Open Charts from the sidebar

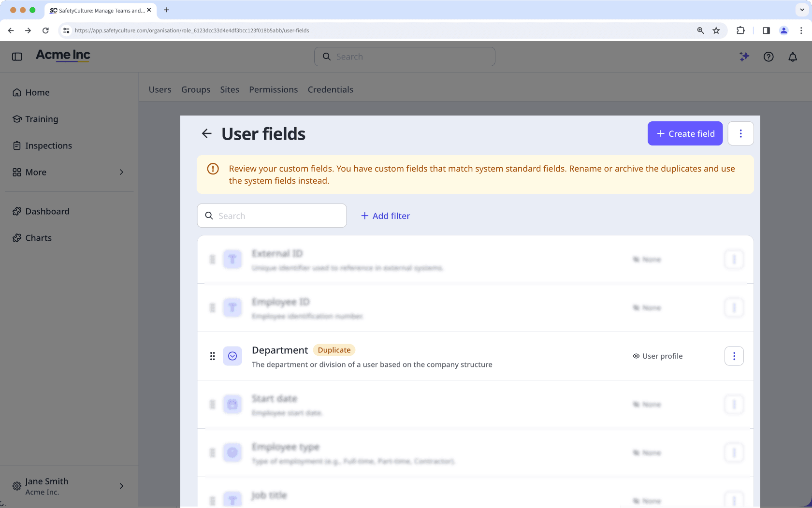click(x=38, y=238)
